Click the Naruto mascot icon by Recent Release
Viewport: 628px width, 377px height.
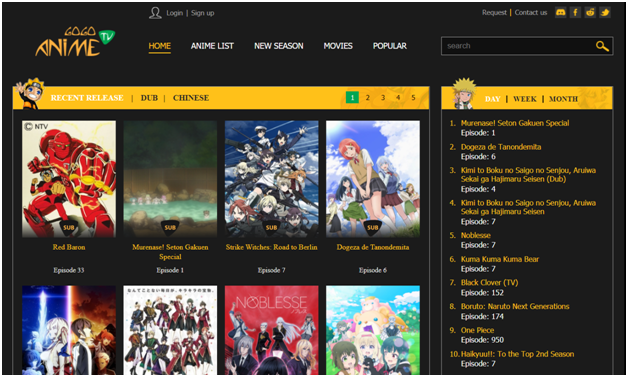(30, 94)
